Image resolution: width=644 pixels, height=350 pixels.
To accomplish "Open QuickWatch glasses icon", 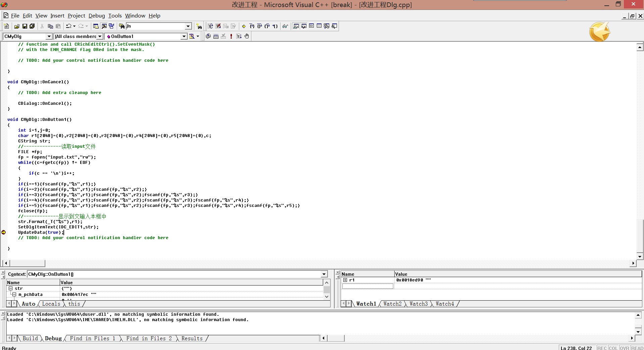I will 285,26.
